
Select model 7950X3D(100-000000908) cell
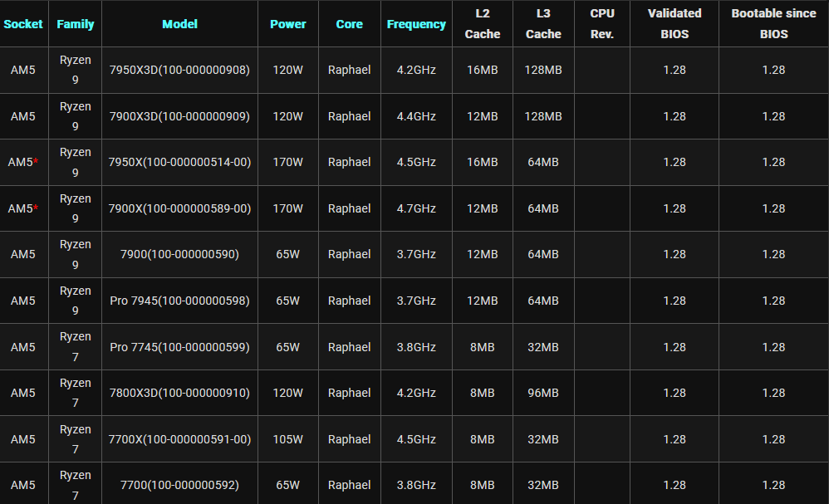pyautogui.click(x=179, y=71)
